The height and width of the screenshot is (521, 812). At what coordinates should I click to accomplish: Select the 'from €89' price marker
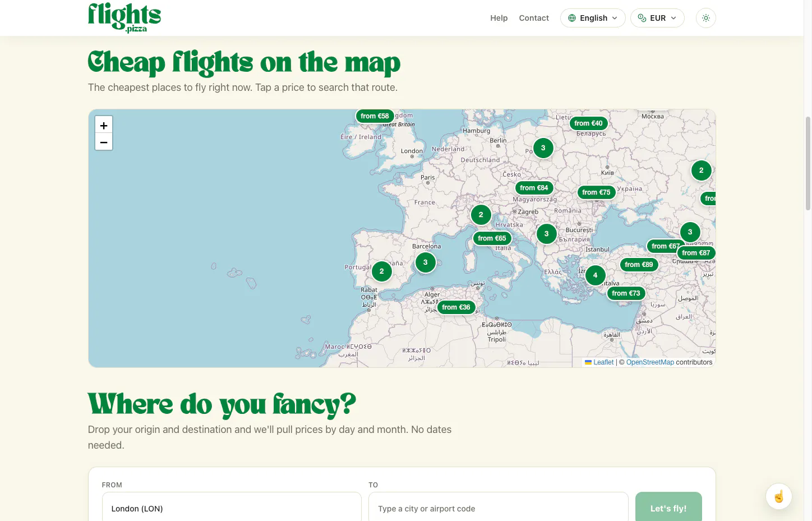pyautogui.click(x=639, y=265)
